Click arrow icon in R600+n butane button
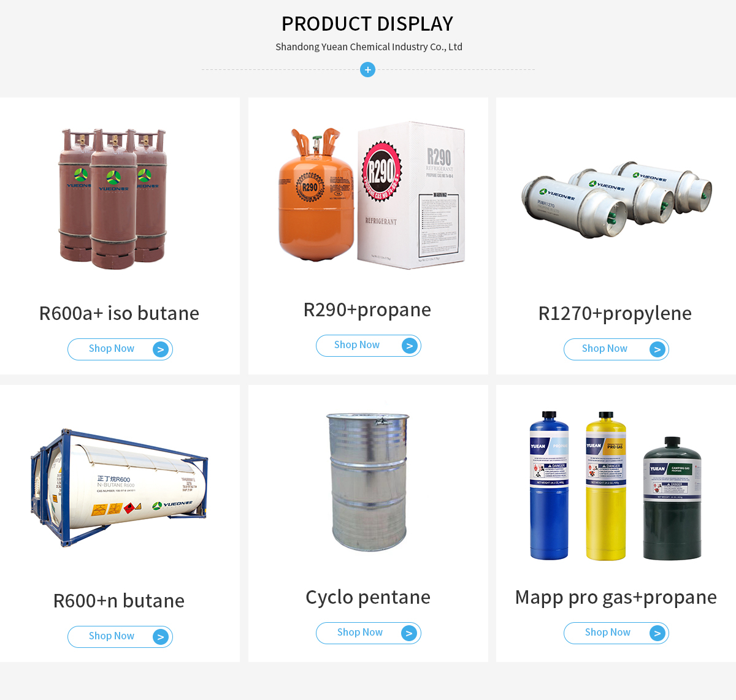This screenshot has height=700, width=736. click(x=161, y=637)
